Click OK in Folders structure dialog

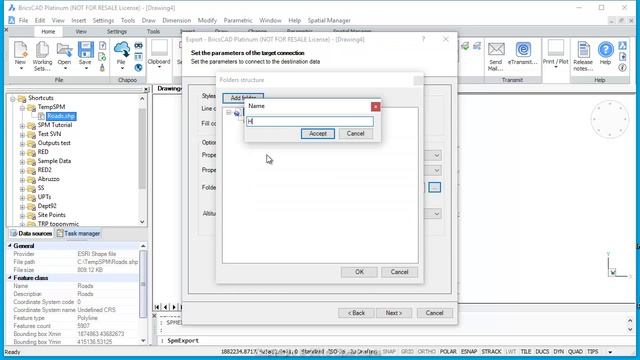coord(359,272)
